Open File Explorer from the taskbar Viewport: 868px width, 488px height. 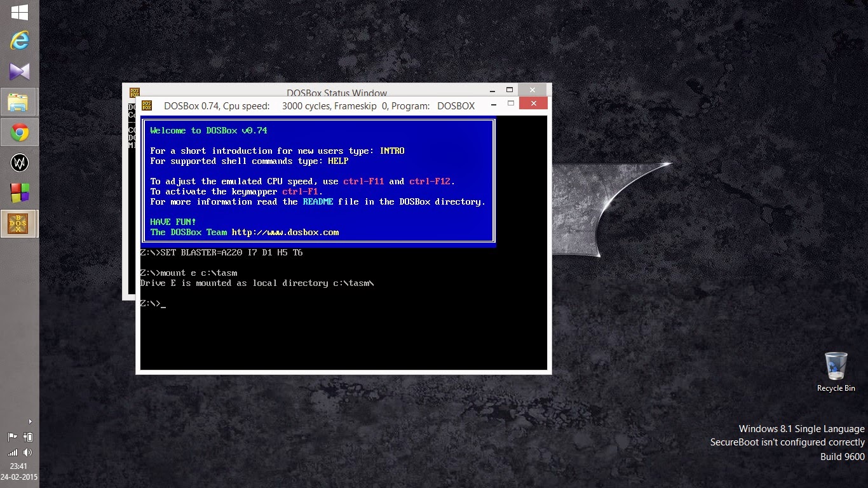tap(19, 102)
